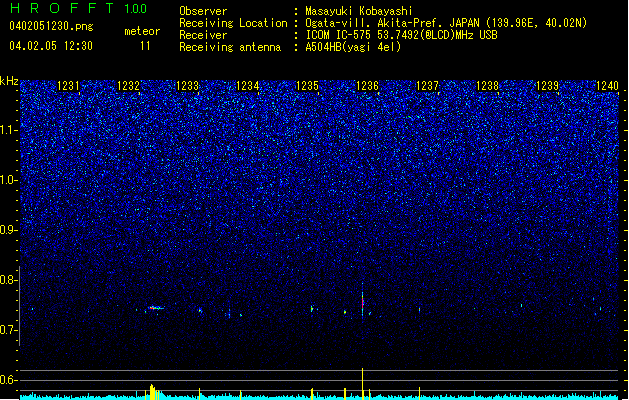
Task: Click the 1236 time marker
Action: [367, 86]
